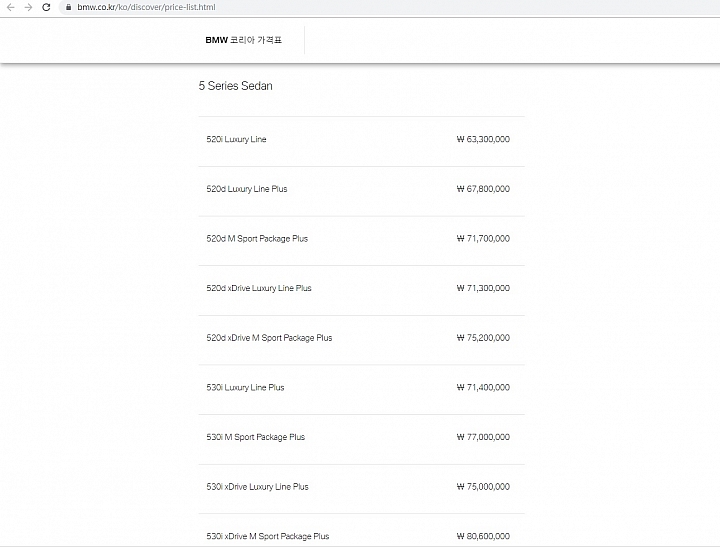Select the 520d Luxury Line Plus row
The height and width of the screenshot is (547, 720).
click(x=361, y=192)
